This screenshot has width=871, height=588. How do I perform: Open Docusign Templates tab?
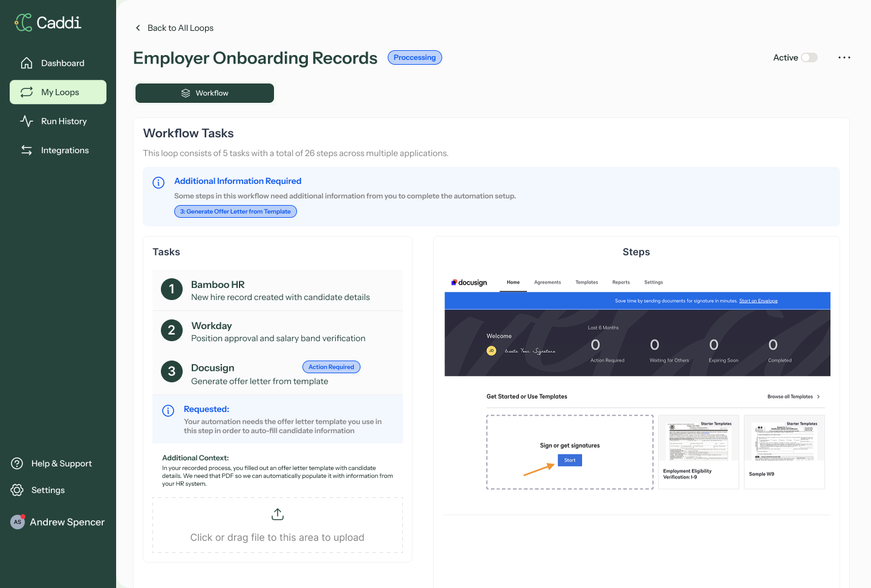[x=587, y=283]
